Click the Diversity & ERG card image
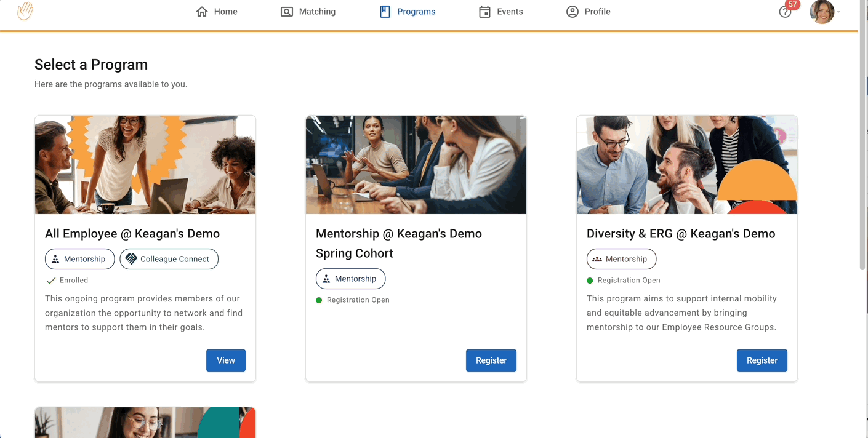The image size is (868, 438). (x=686, y=165)
